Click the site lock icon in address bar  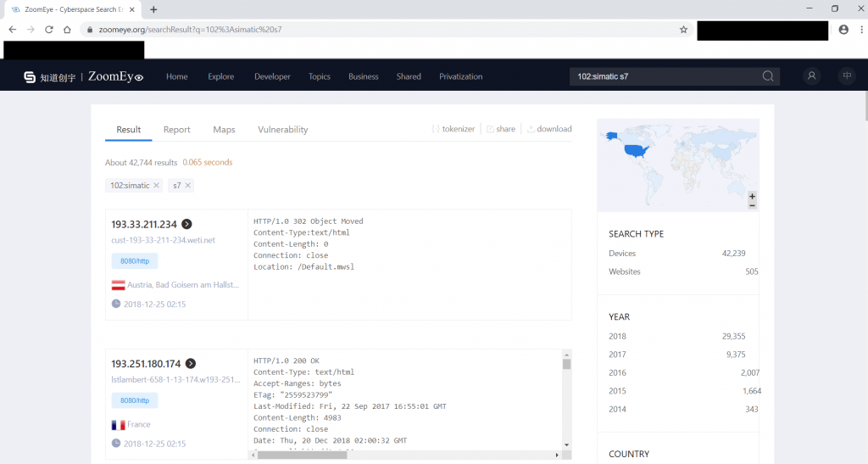click(90, 30)
